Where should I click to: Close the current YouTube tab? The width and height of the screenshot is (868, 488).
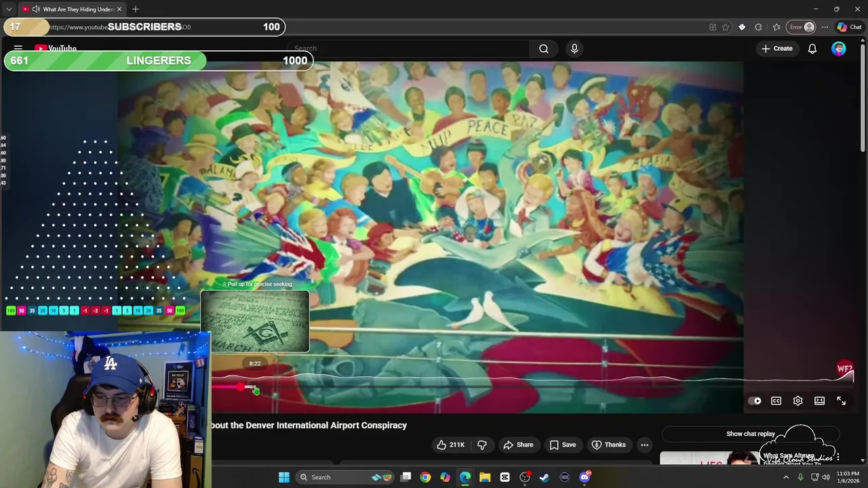[119, 9]
